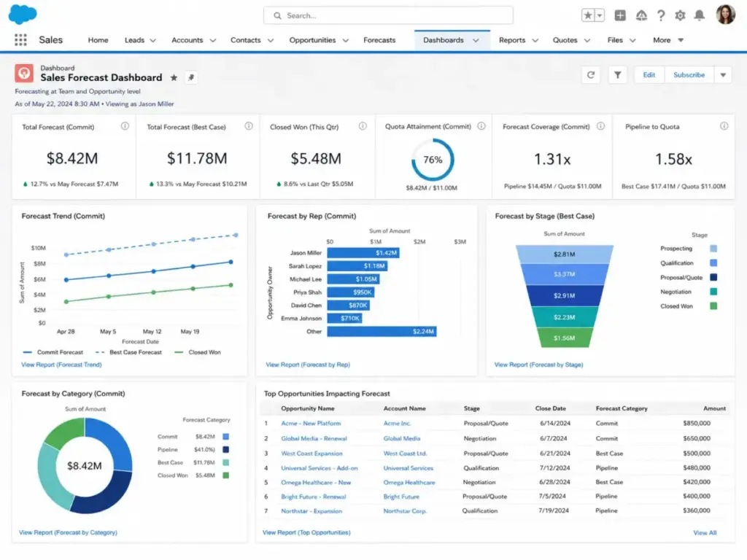The width and height of the screenshot is (747, 560).
Task: Click View All opportunities link
Action: click(x=705, y=533)
